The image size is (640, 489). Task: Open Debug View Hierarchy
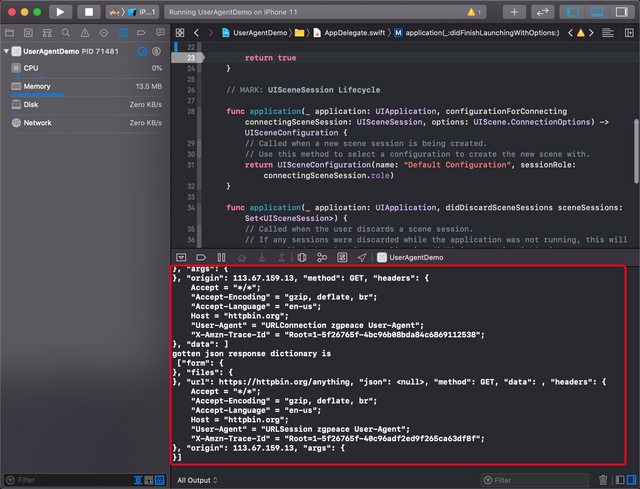(302, 257)
